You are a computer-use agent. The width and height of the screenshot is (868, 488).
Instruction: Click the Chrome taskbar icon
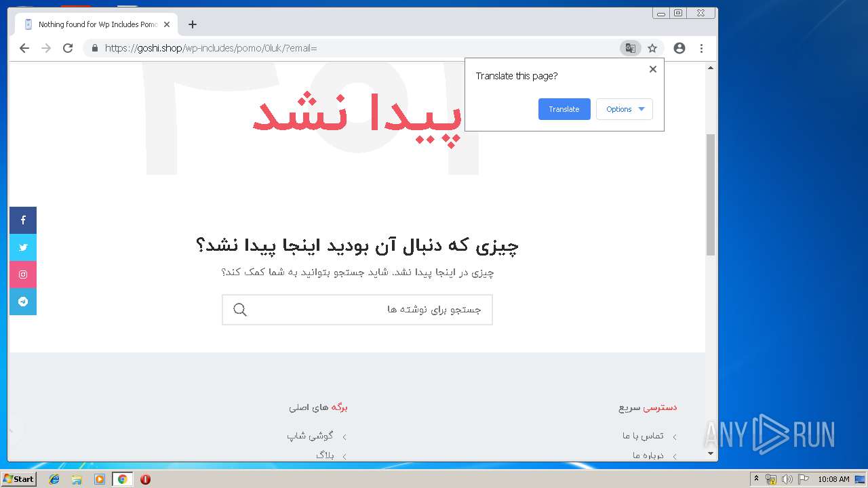pyautogui.click(x=122, y=479)
